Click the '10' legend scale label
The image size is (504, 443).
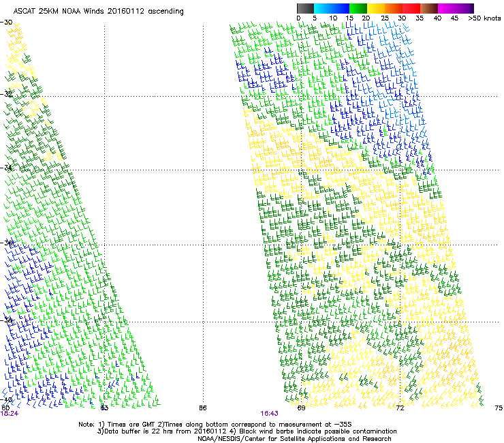coord(333,18)
